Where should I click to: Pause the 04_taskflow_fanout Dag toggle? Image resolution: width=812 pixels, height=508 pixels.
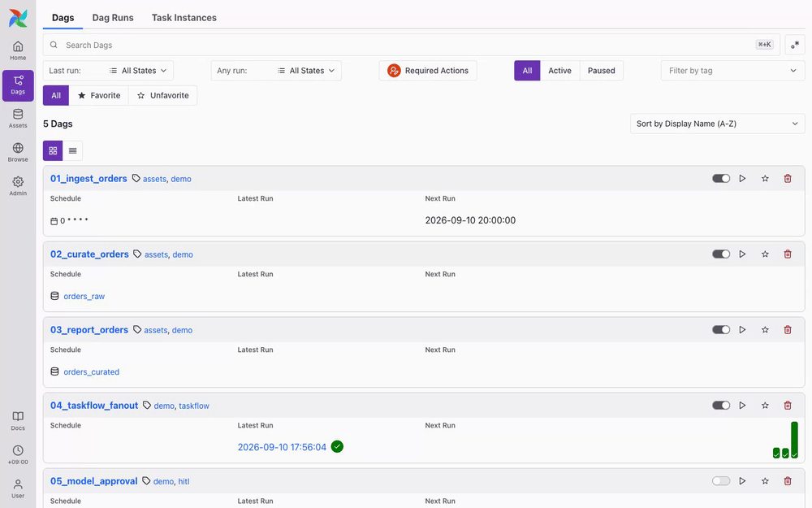pos(721,406)
